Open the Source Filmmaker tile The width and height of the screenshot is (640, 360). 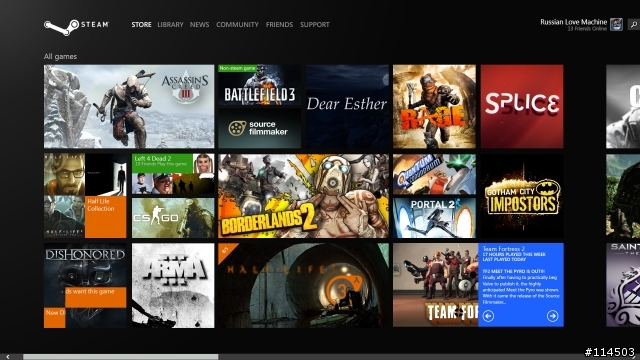(x=259, y=128)
